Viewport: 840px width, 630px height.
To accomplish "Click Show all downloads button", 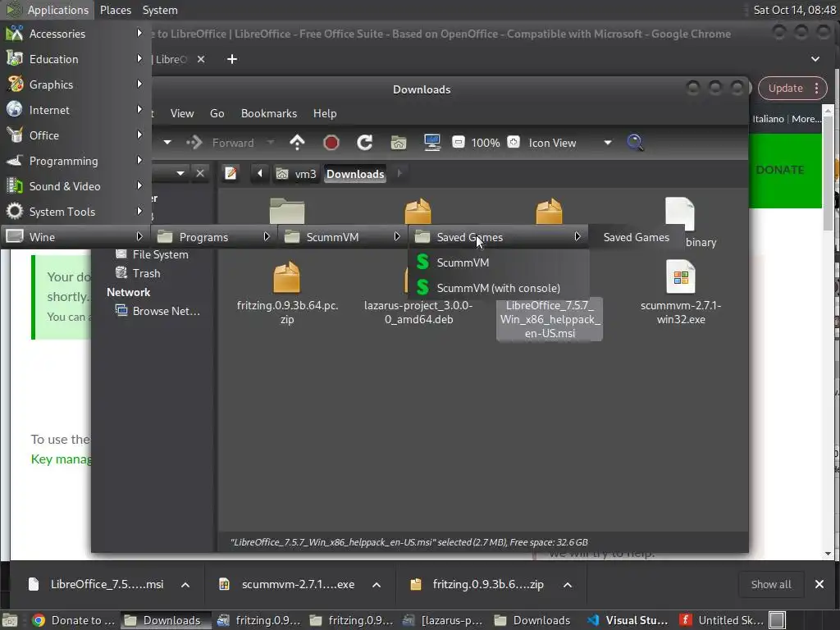I will (771, 584).
